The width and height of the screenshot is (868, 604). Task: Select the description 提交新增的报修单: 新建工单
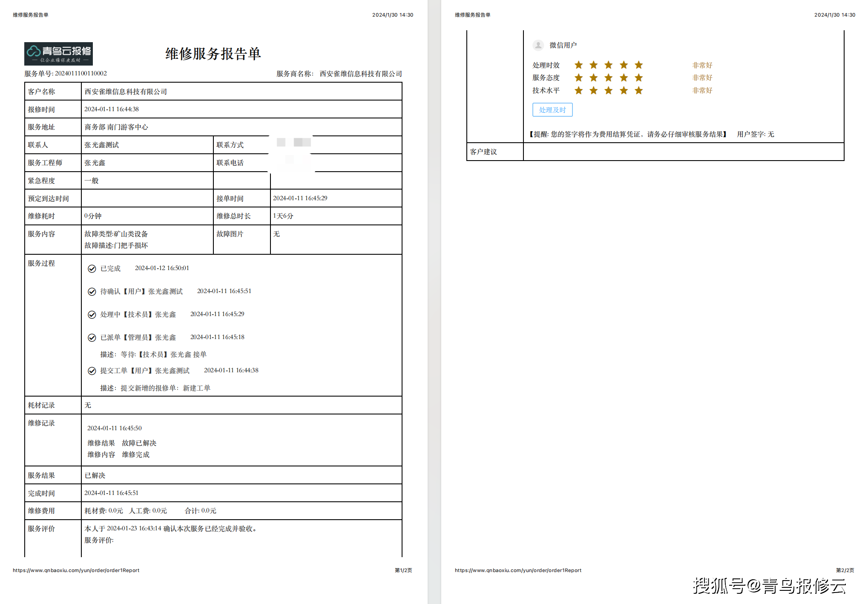(x=166, y=388)
